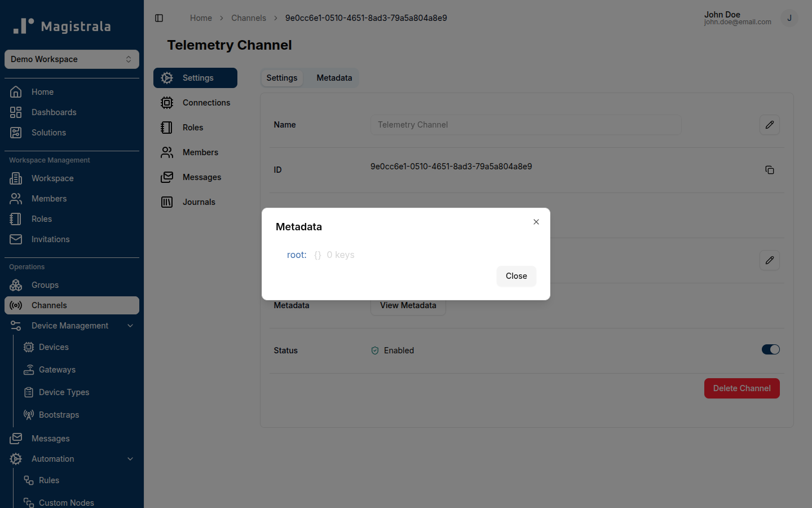Click the Settings gear icon in channel menu
This screenshot has width=812, height=508.
point(167,78)
